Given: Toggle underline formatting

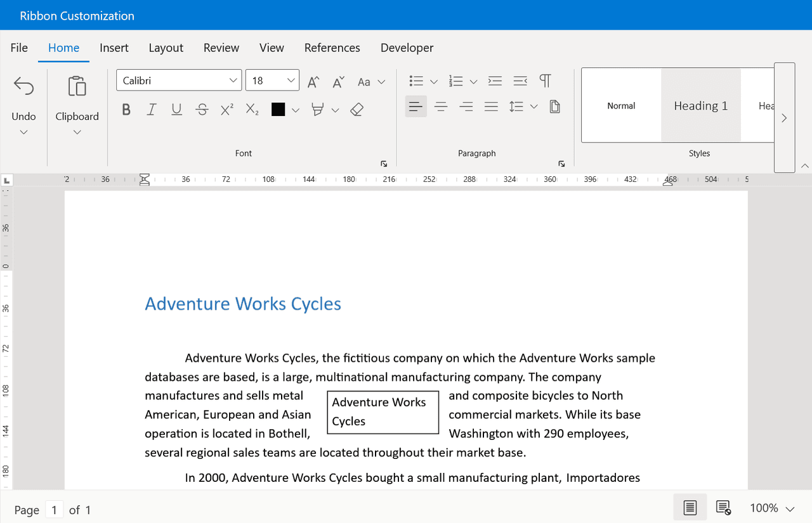Looking at the screenshot, I should click(176, 110).
